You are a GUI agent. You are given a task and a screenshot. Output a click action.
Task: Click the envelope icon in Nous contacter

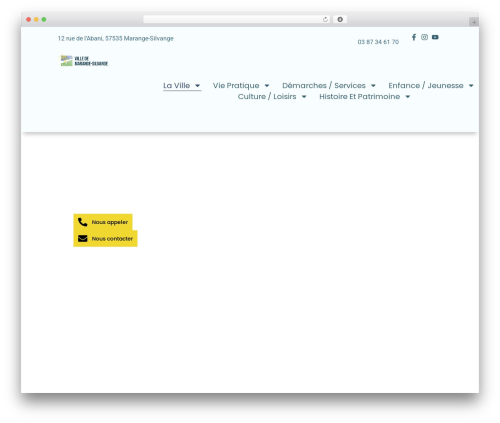pos(82,239)
